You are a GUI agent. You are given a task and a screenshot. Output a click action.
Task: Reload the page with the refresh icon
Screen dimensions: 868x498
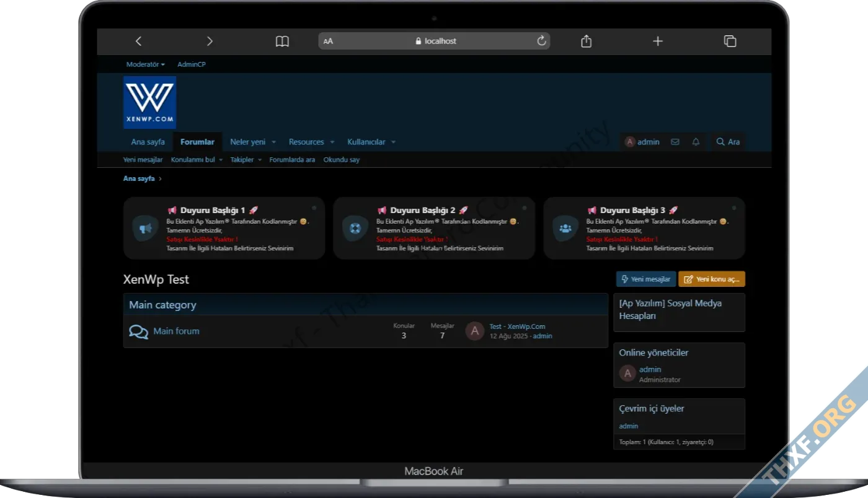tap(541, 41)
